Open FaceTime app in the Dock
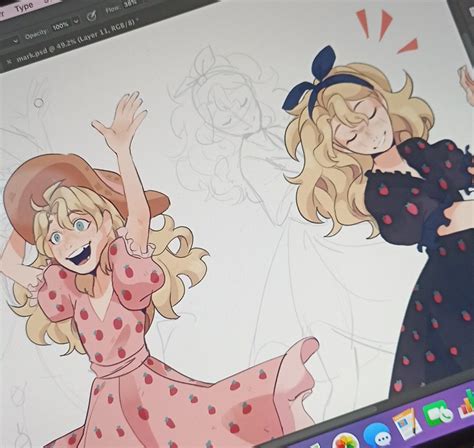The height and width of the screenshot is (448, 474). (438, 413)
